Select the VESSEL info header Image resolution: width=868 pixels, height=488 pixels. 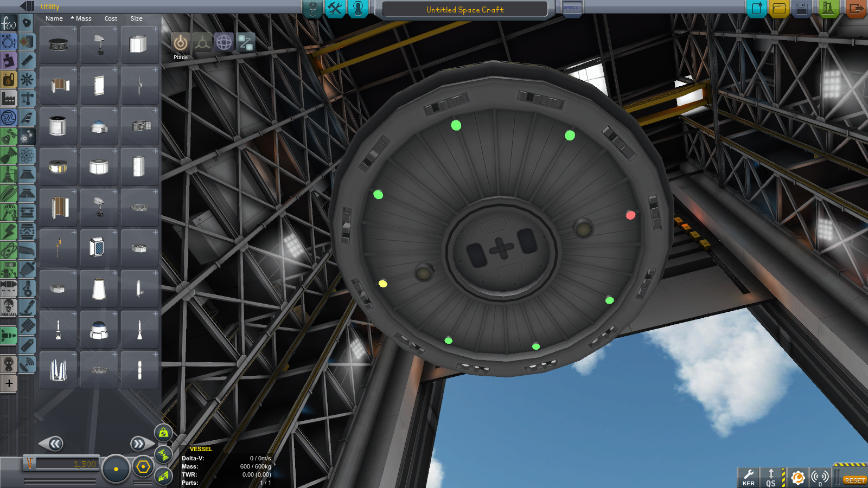[x=201, y=449]
